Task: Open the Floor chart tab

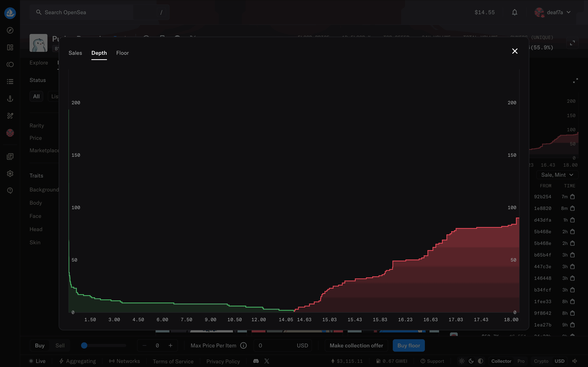Action: (x=122, y=53)
